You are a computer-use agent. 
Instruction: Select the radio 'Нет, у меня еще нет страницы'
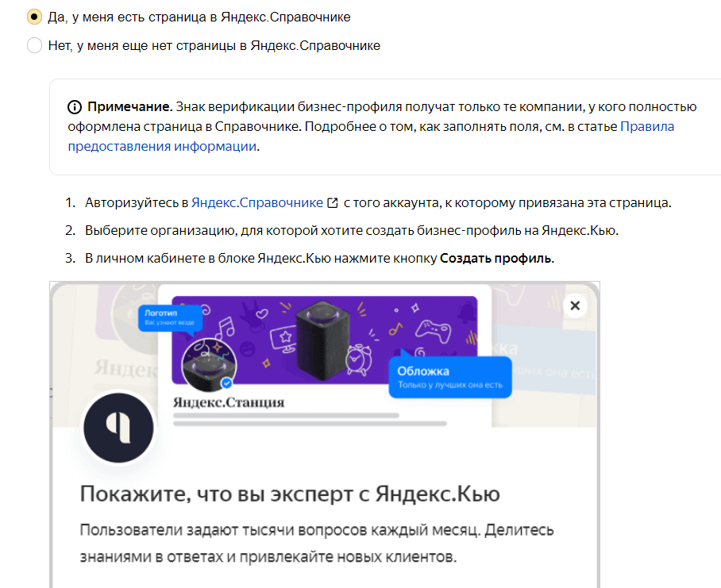click(x=33, y=45)
